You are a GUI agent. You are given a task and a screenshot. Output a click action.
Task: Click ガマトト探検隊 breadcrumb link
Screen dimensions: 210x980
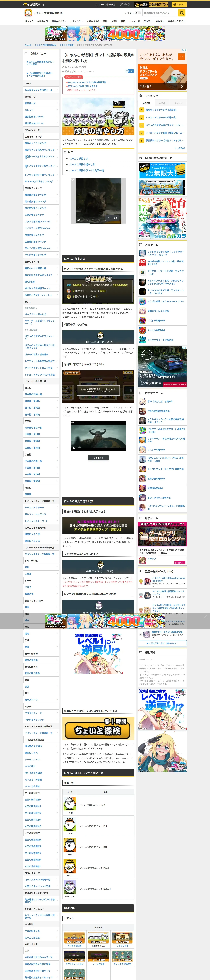tap(66, 45)
